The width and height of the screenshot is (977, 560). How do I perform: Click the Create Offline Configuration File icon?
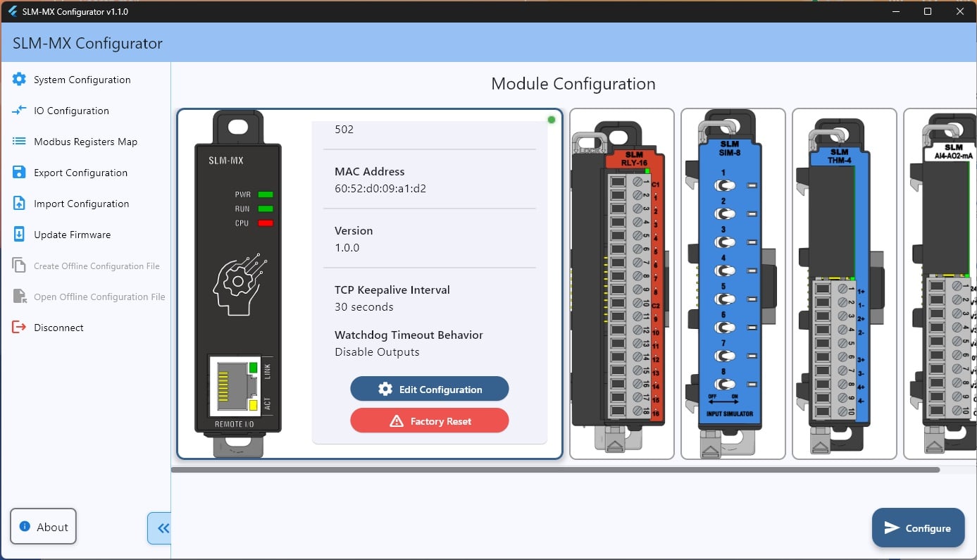pyautogui.click(x=19, y=266)
